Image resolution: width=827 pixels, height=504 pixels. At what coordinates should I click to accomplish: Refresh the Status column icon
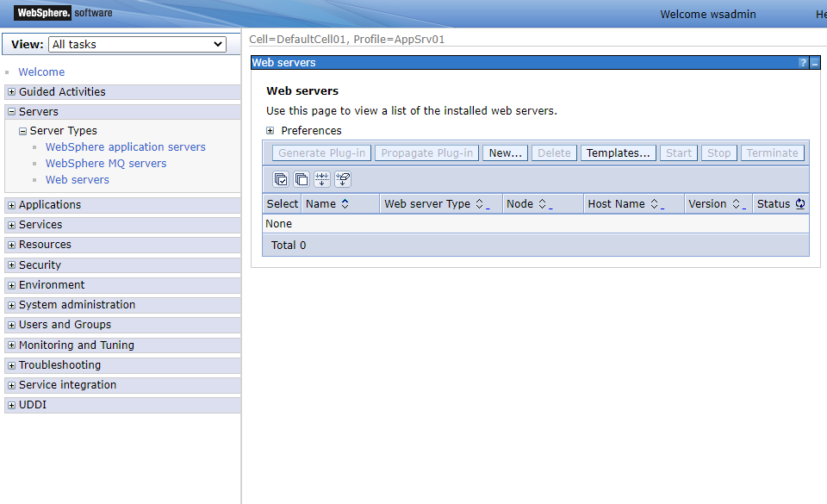[800, 203]
